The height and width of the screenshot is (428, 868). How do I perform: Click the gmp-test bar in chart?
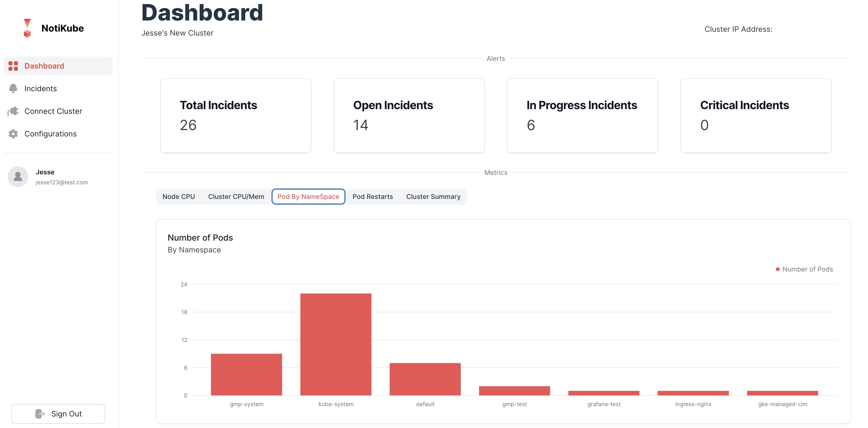coord(515,391)
